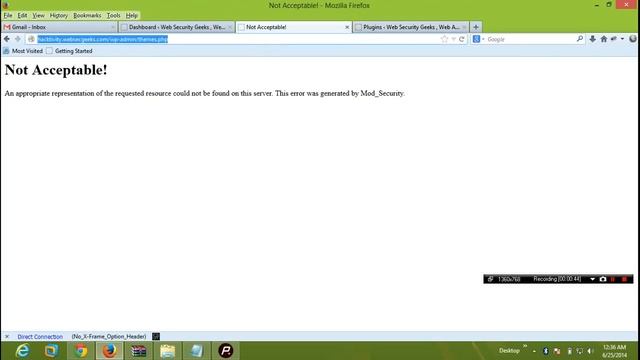640x360 pixels.
Task: Open the View menu
Action: tap(38, 16)
